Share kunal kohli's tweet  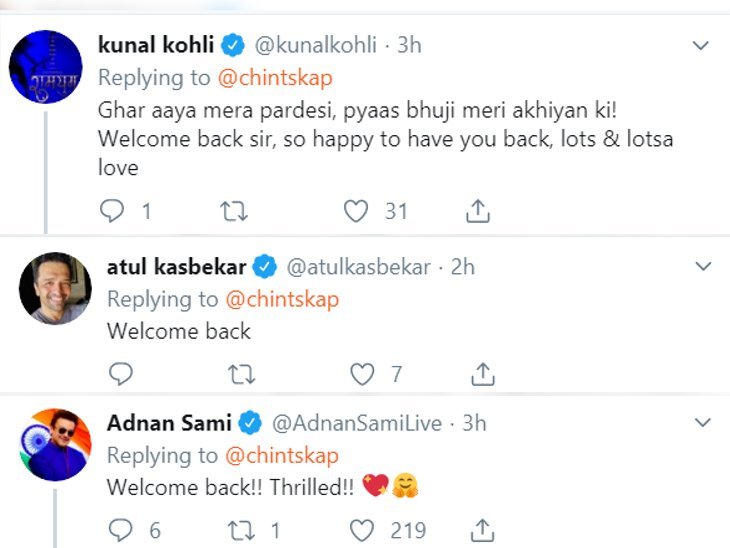478,210
